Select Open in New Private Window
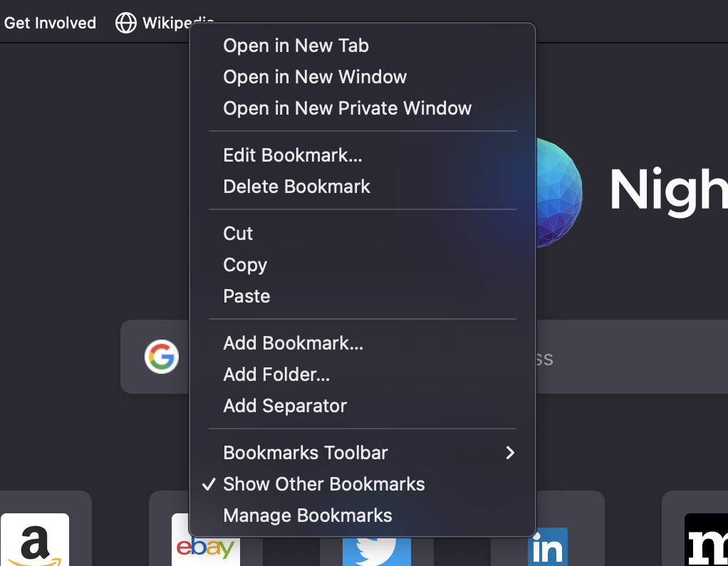Viewport: 728px width, 566px height. click(347, 108)
